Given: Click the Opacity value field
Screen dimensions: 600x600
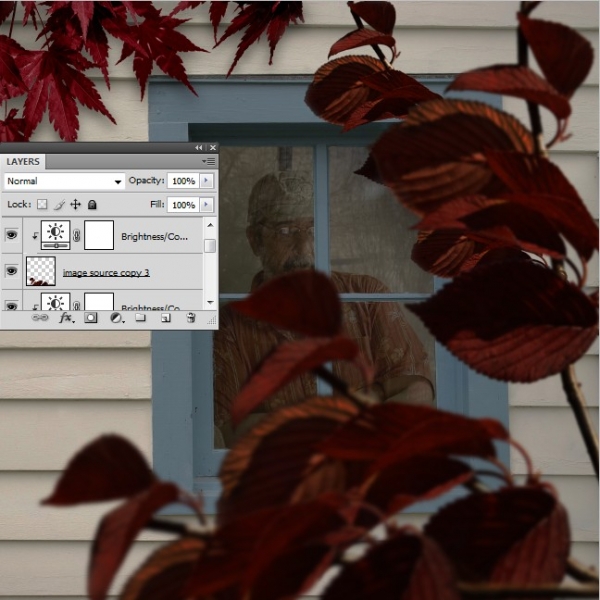Looking at the screenshot, I should [183, 181].
